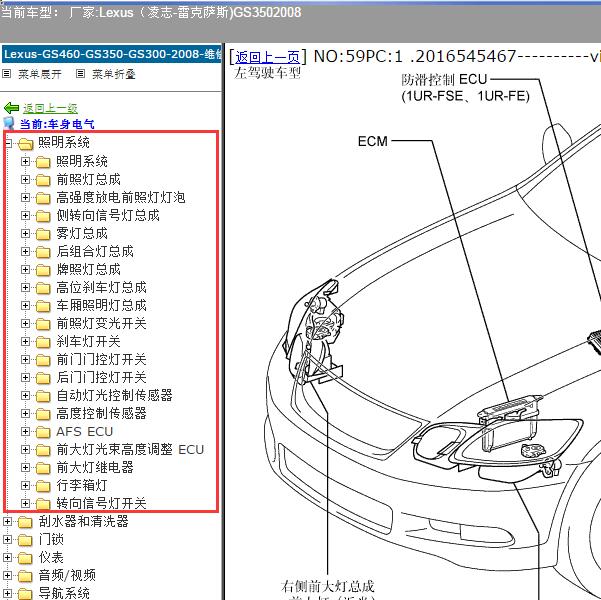The width and height of the screenshot is (601, 600).
Task: Expand the 前大灯光束高度调整 ECU node
Action: (25, 450)
